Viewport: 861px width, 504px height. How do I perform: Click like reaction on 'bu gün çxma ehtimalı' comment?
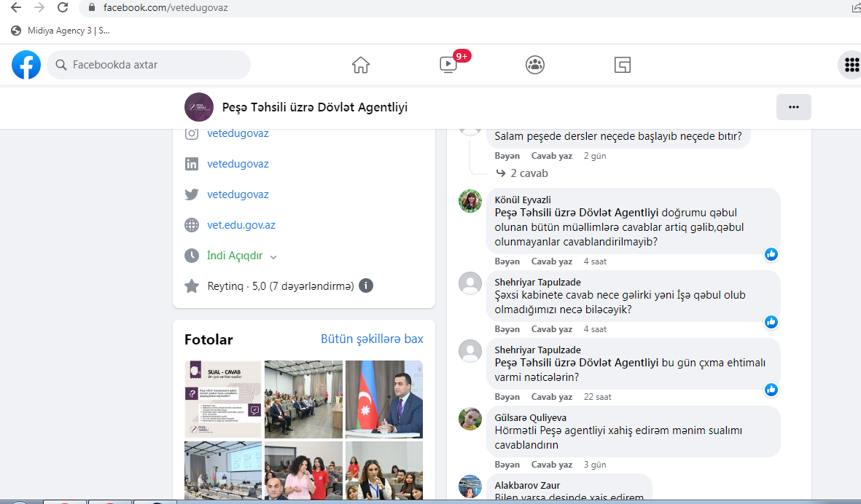pos(771,390)
